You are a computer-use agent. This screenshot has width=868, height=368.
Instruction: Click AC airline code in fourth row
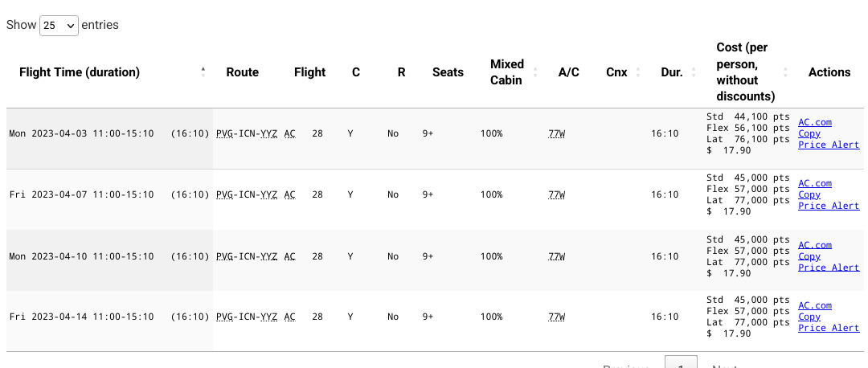click(x=289, y=317)
